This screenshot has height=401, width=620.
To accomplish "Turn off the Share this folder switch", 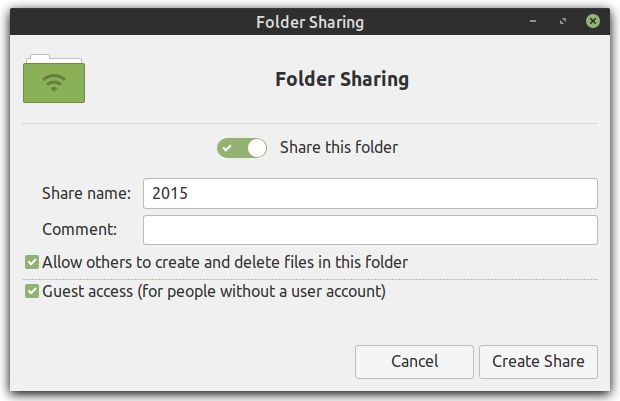I will tap(242, 148).
